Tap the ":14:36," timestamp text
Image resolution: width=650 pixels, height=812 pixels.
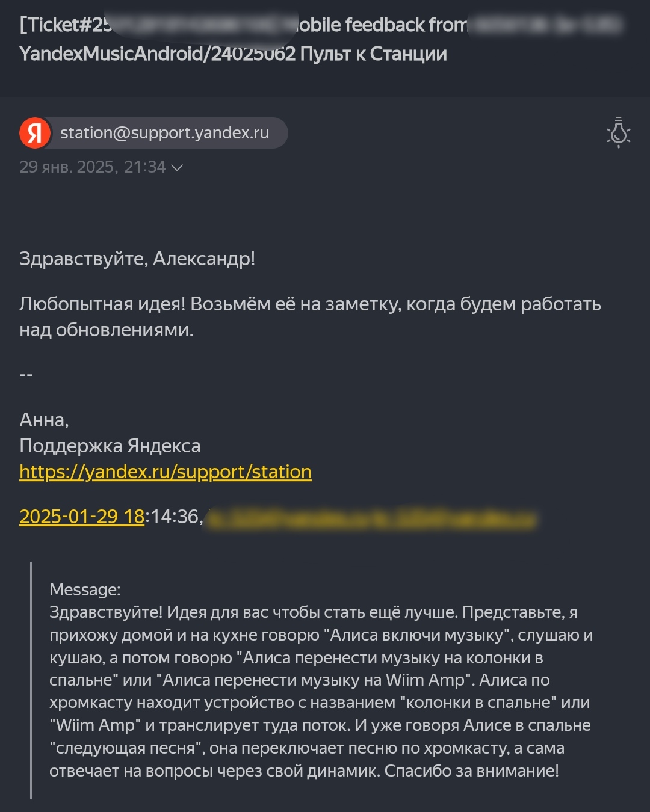173,517
